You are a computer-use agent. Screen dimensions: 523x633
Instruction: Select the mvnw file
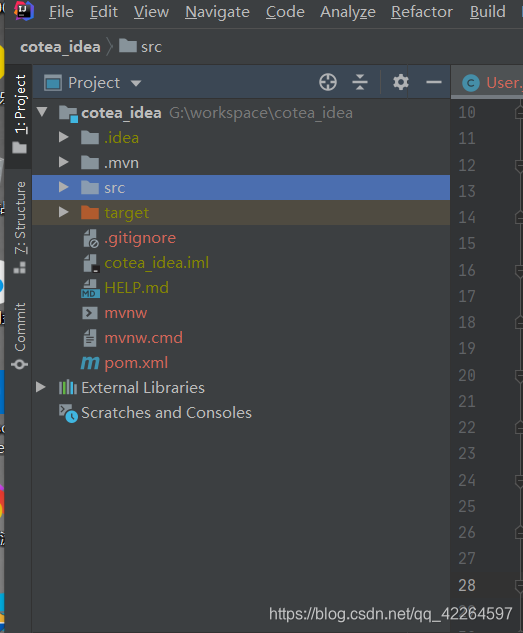coord(126,313)
